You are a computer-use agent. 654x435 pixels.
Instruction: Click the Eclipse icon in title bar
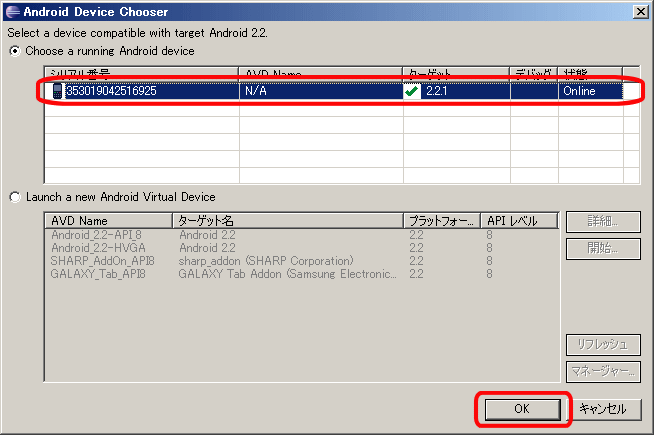click(x=13, y=12)
